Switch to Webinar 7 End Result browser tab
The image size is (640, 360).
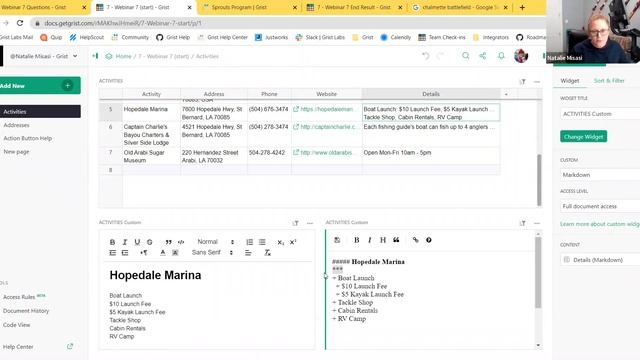[353, 7]
